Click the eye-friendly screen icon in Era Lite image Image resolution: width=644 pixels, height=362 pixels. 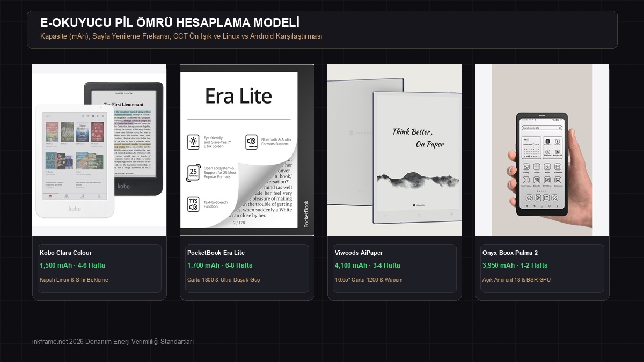click(193, 142)
